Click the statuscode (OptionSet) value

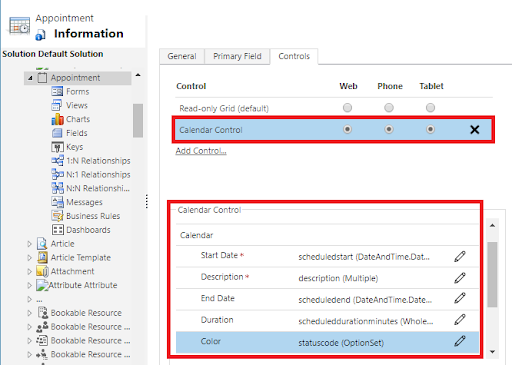pyautogui.click(x=341, y=343)
